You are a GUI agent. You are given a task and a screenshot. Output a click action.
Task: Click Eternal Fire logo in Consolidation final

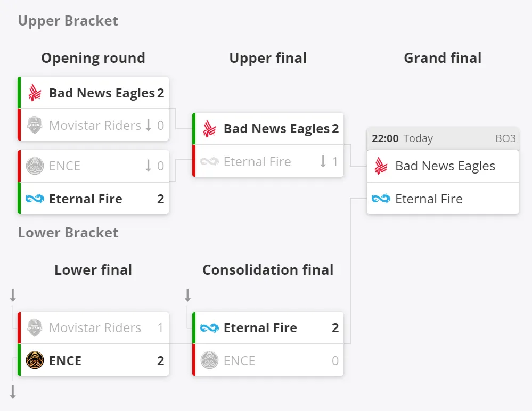tap(209, 328)
